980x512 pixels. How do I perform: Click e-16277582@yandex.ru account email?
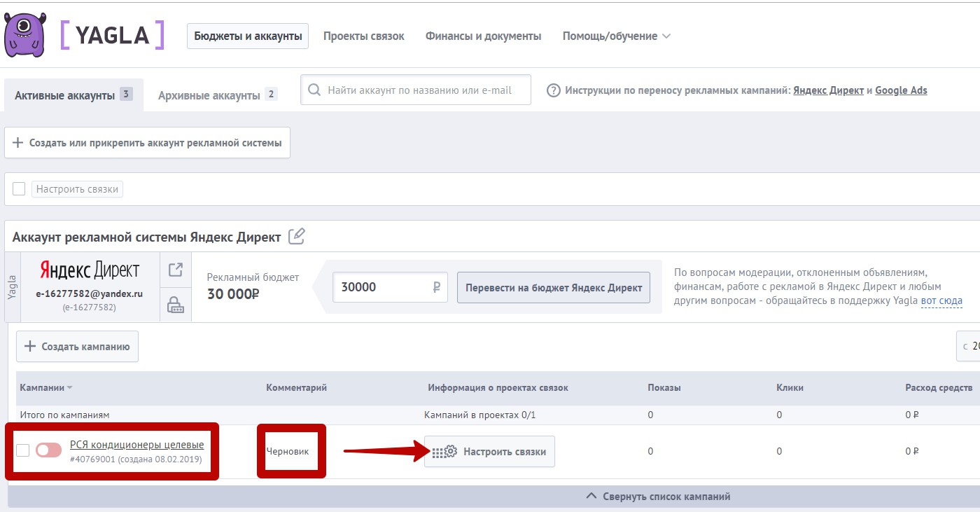[x=89, y=294]
